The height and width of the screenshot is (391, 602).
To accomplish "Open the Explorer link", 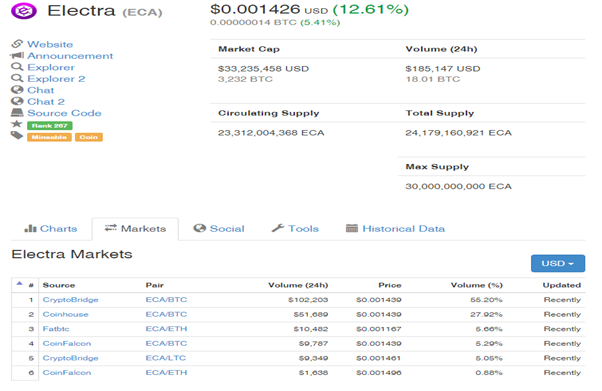I will pos(51,67).
